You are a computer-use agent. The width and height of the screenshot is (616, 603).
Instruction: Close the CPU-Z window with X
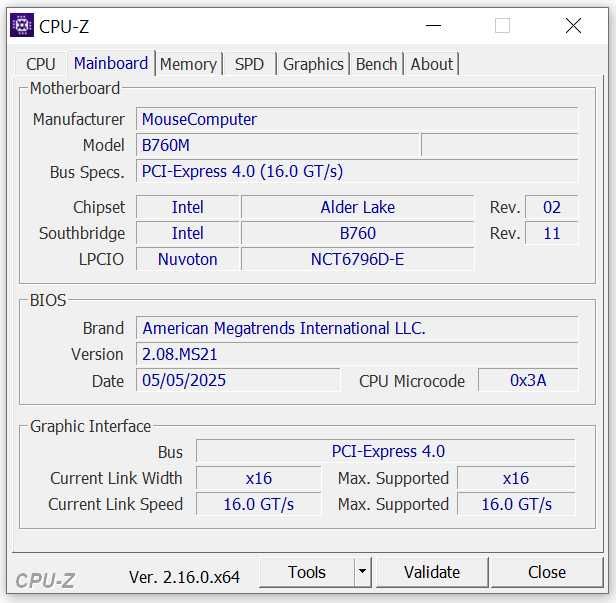point(573,26)
